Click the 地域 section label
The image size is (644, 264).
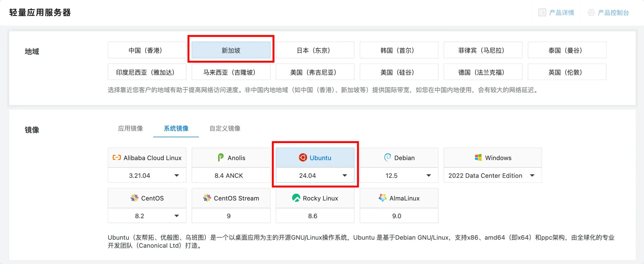tap(32, 51)
